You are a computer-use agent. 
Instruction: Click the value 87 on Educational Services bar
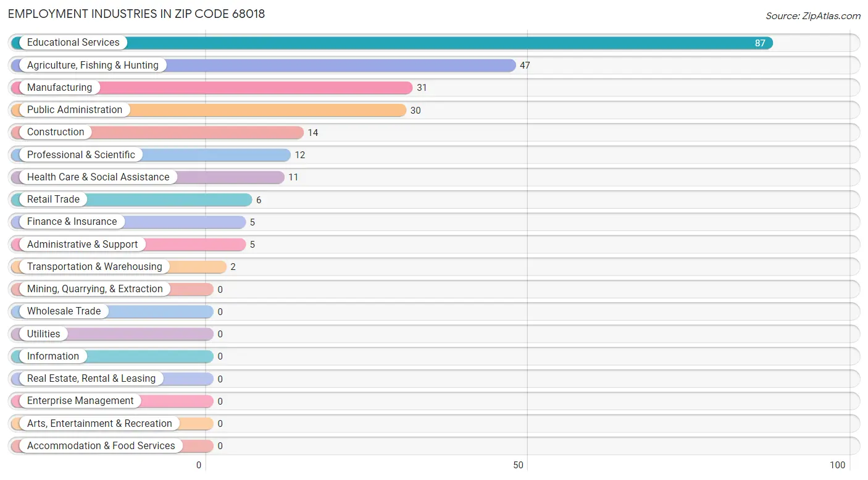[x=760, y=43]
